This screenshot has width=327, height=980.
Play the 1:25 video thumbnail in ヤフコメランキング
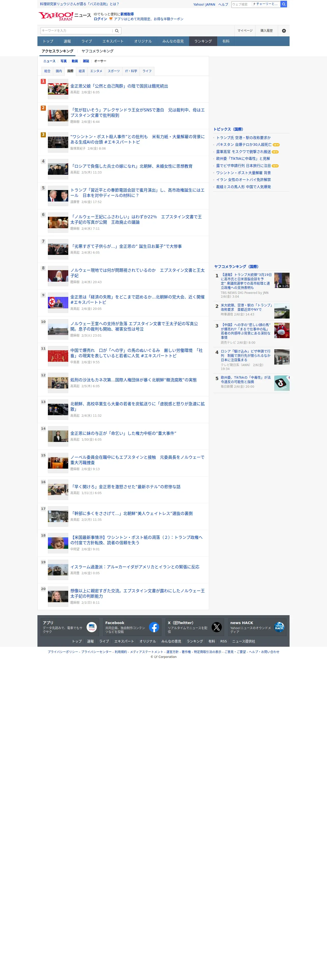282,280
